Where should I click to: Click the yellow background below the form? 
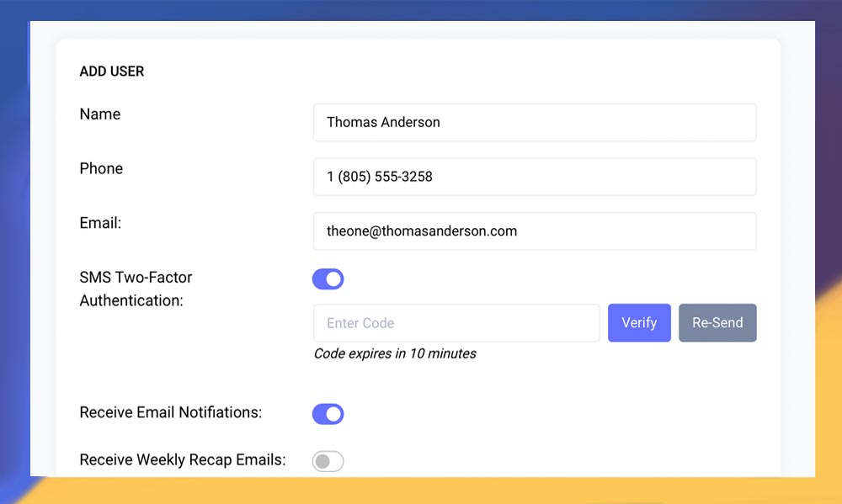tap(421, 491)
